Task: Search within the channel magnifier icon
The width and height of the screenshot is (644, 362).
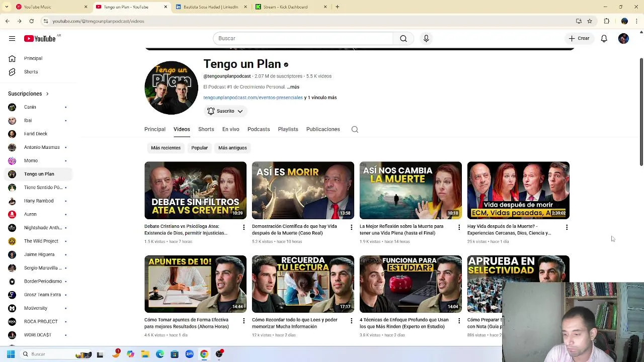Action: click(x=355, y=129)
